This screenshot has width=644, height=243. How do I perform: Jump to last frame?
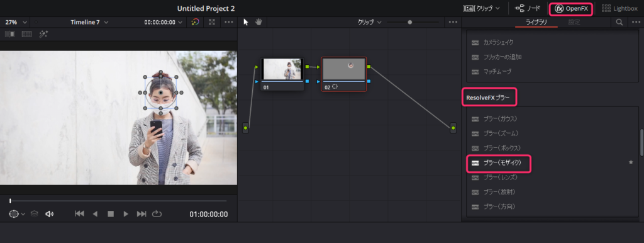coord(142,214)
